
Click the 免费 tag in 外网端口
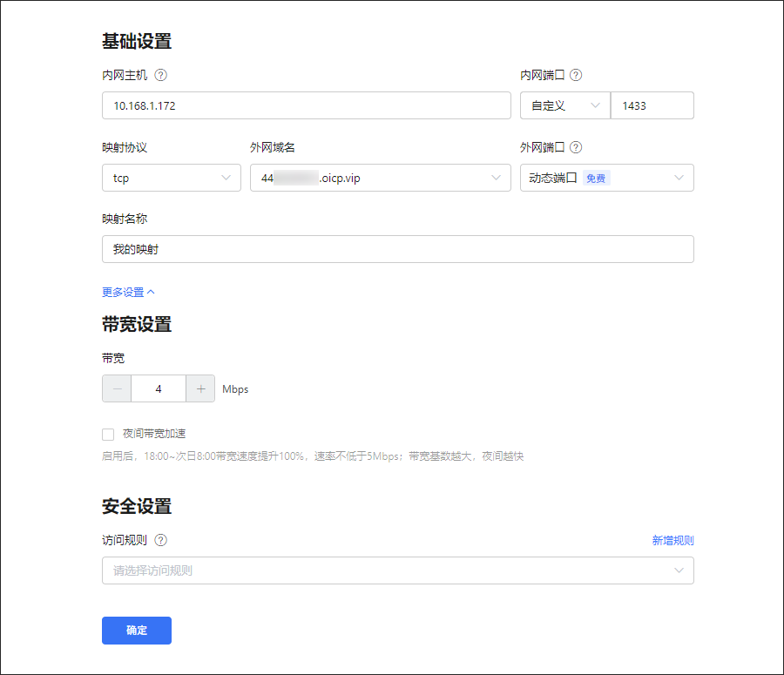pyautogui.click(x=596, y=178)
